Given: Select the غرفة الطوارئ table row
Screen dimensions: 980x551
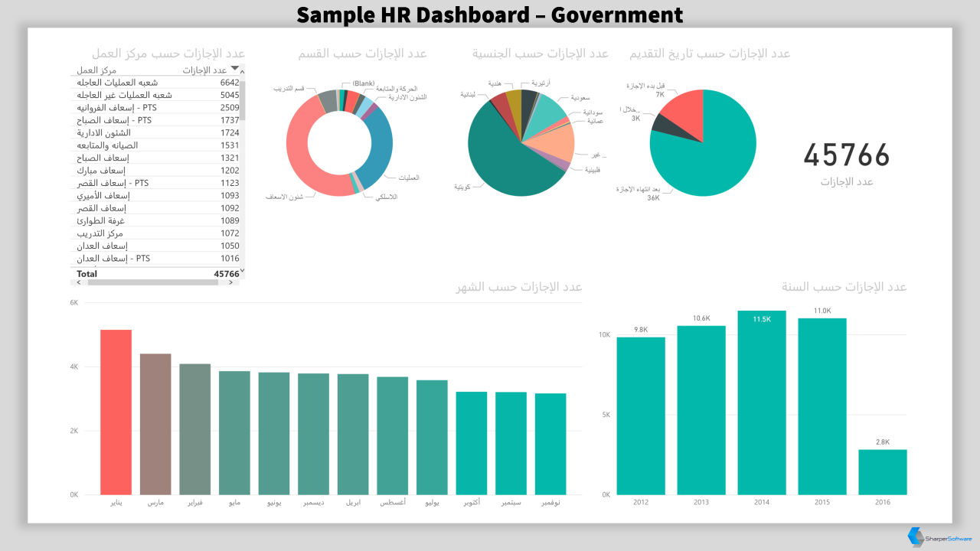Looking at the screenshot, I should click(157, 220).
